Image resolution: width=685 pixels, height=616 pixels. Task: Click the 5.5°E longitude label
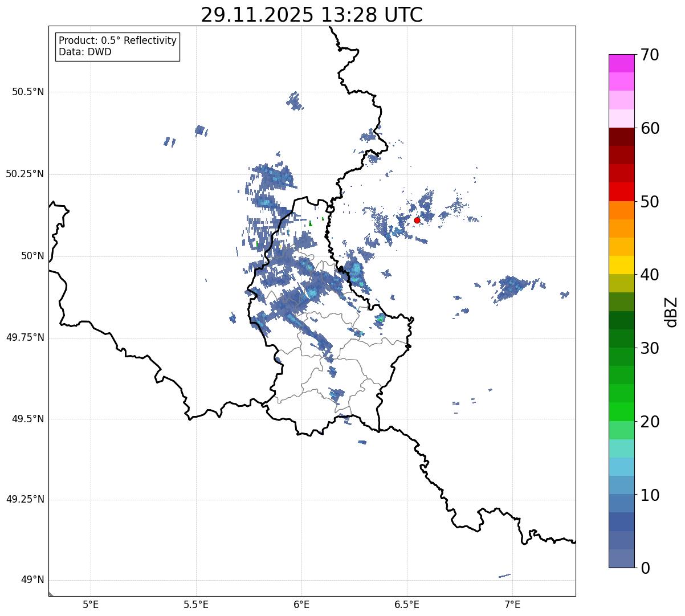pos(196,605)
